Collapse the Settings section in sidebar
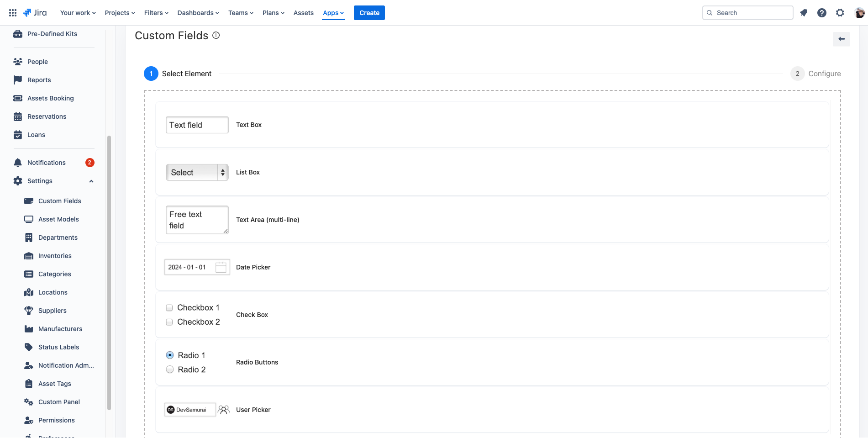This screenshot has height=438, width=868. (91, 181)
